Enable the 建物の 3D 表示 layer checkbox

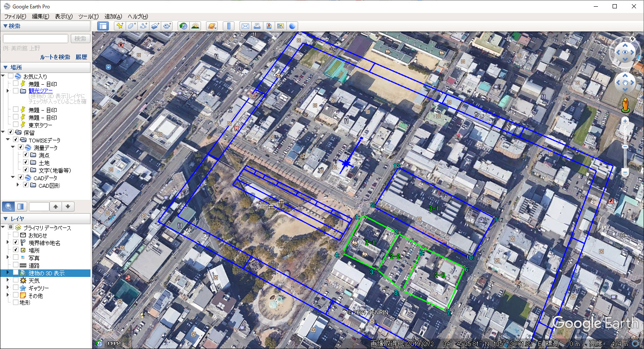[15, 273]
